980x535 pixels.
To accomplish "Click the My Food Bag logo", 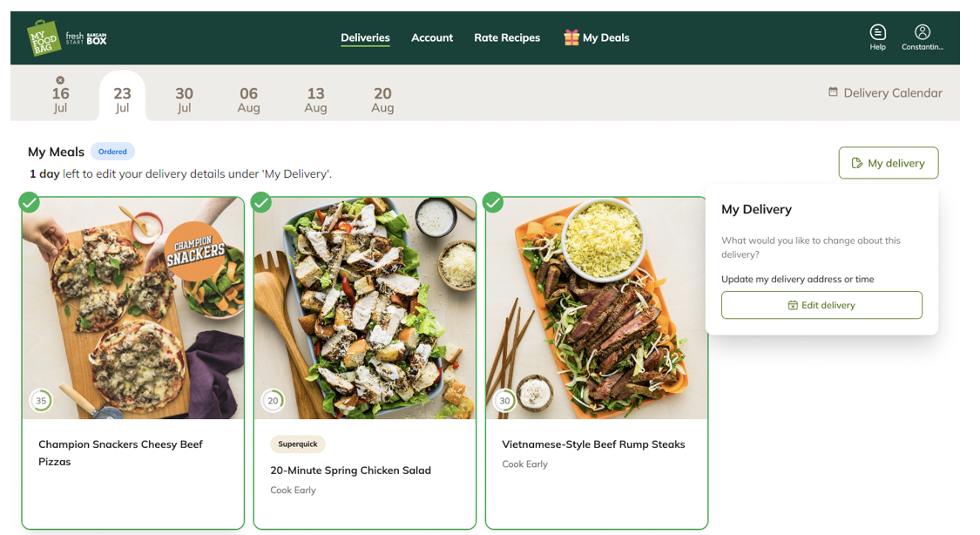I will coord(44,38).
